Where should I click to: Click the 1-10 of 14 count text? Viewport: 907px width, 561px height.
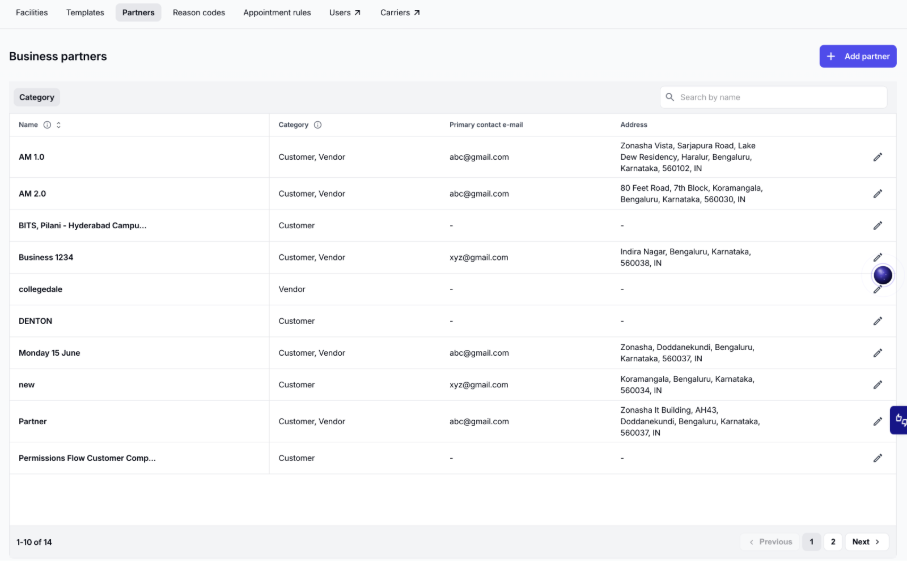click(x=34, y=542)
